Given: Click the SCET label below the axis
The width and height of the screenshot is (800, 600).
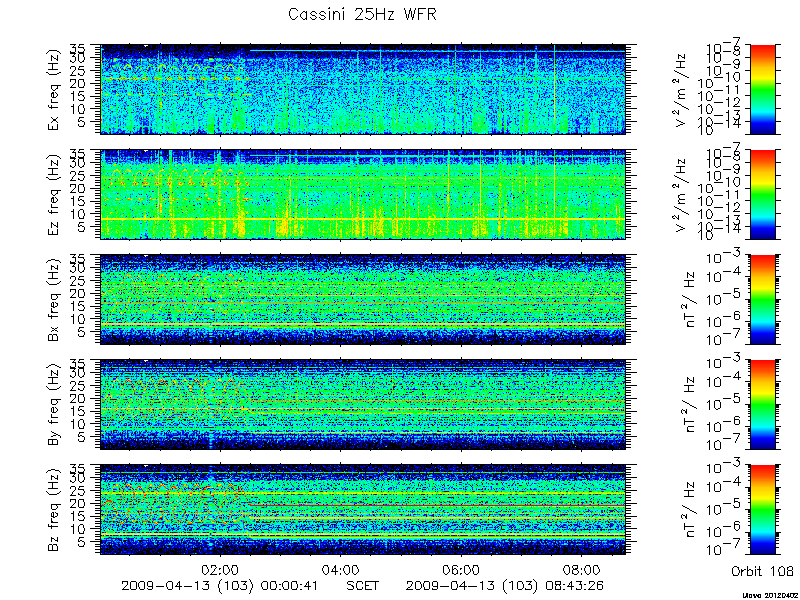Looking at the screenshot, I should tap(363, 585).
